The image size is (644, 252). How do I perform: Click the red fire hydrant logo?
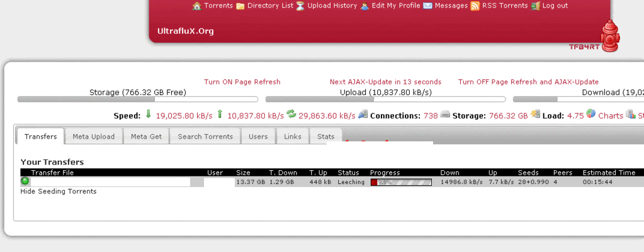609,37
